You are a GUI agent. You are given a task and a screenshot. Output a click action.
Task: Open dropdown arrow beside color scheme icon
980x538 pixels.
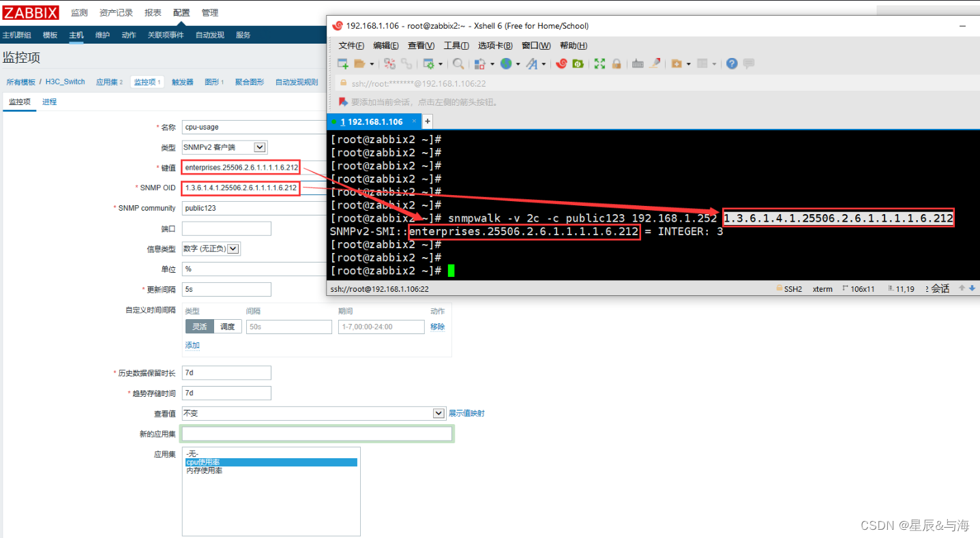point(492,64)
